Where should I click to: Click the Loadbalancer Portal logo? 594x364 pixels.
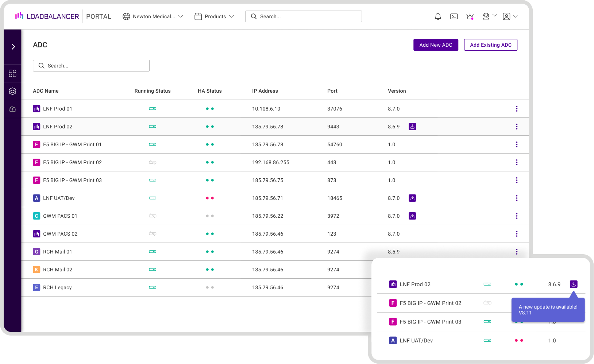pos(63,16)
